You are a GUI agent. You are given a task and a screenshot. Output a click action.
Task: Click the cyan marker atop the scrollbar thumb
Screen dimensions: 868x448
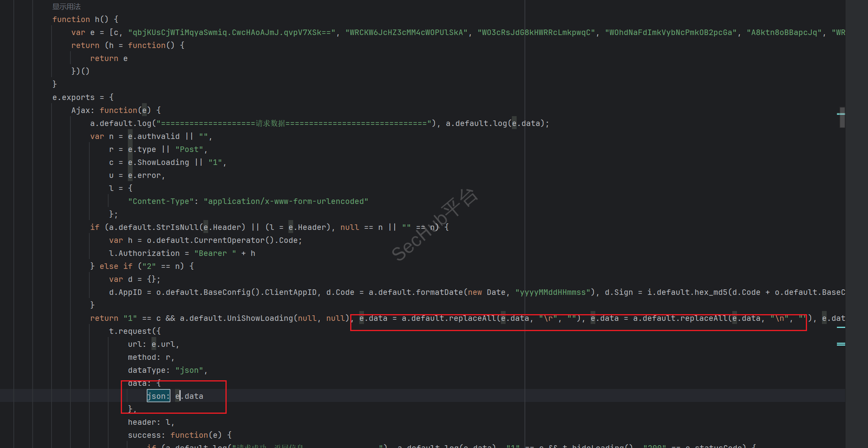[841, 114]
